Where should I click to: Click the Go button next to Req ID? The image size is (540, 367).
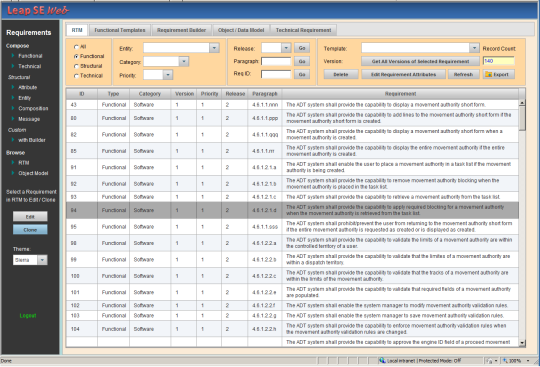coord(302,74)
